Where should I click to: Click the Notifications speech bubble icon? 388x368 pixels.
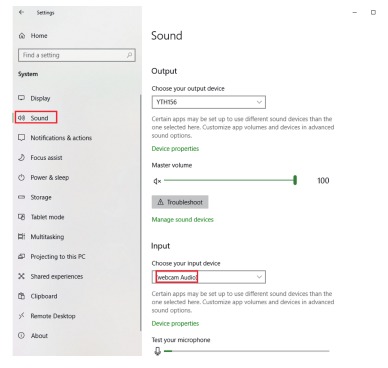[x=22, y=138]
